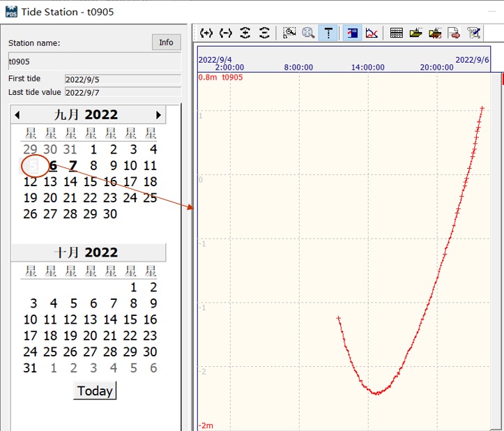Select September 14 in the calendar

pos(70,182)
